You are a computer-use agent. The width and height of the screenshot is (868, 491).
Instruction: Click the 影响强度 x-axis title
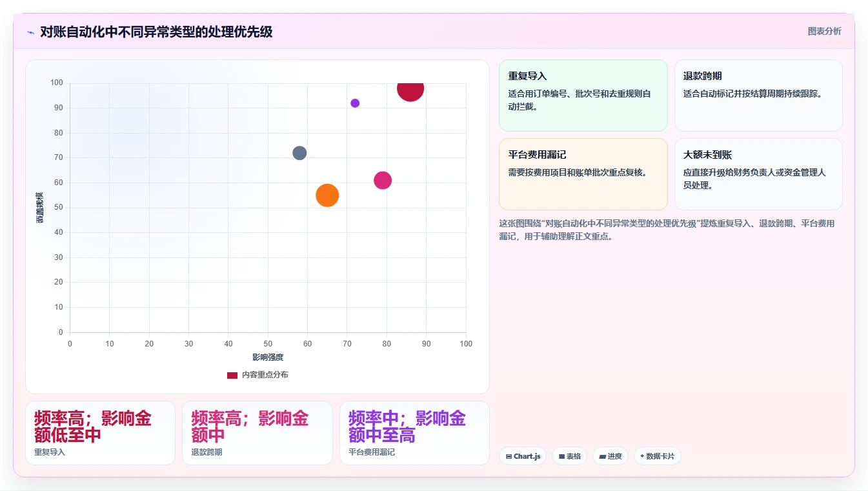(x=268, y=357)
